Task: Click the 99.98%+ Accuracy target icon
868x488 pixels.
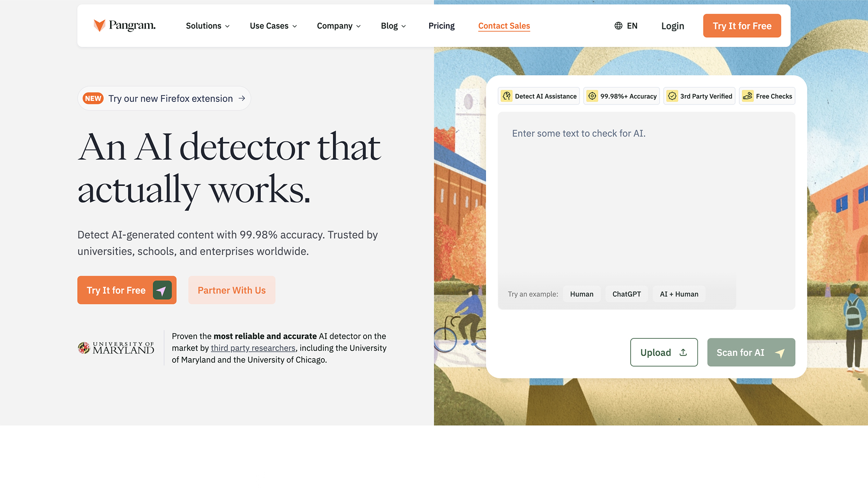Action: point(592,96)
